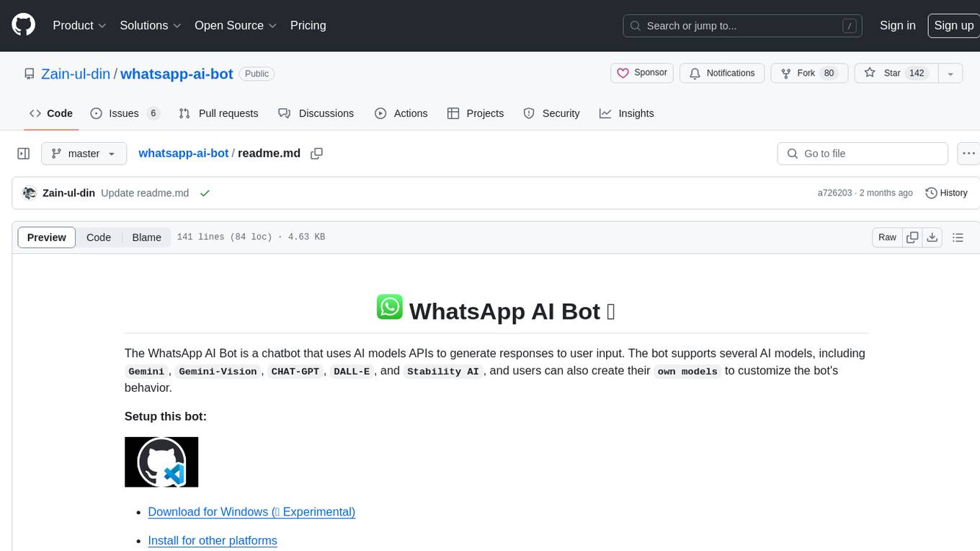Switch to the Pull requests tab
The image size is (980, 551).
pos(218,113)
